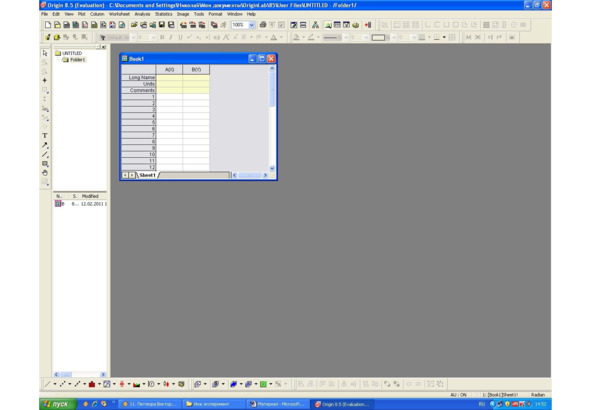Select the Rectangle drawing tool
This screenshot has height=410, width=591.
pyautogui.click(x=45, y=164)
